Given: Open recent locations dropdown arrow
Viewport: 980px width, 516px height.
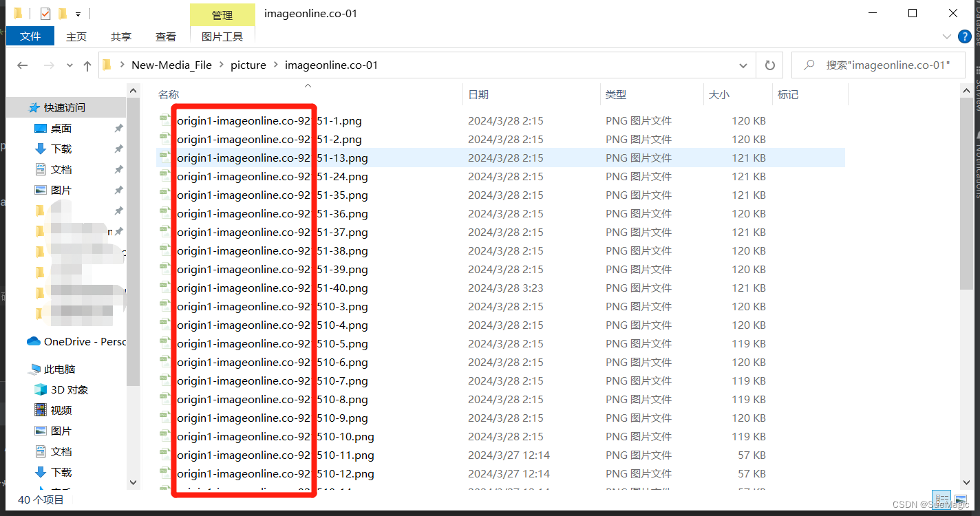Looking at the screenshot, I should click(70, 65).
